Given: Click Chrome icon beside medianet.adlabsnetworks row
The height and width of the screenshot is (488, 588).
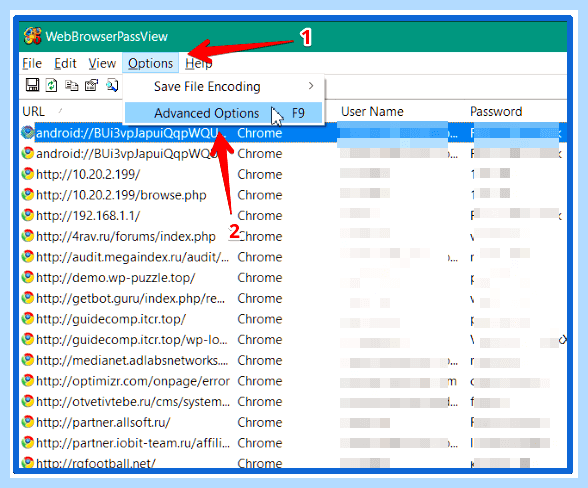Looking at the screenshot, I should [x=28, y=360].
